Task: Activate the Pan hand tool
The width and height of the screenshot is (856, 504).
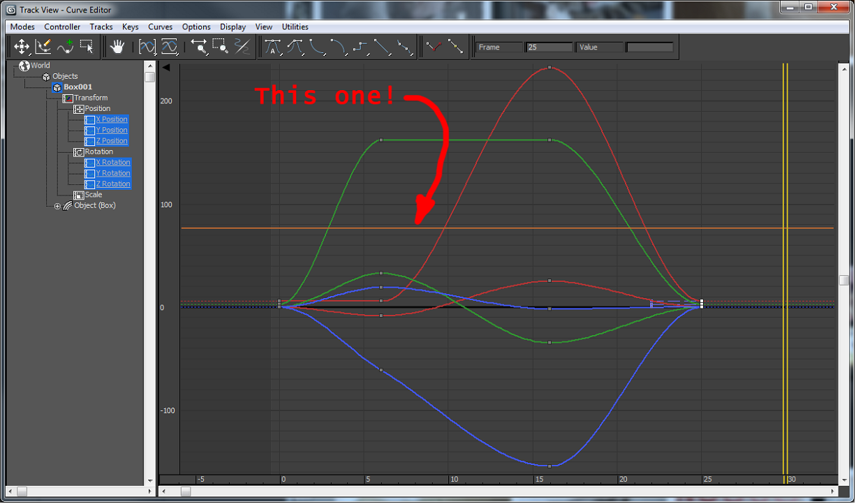Action: [117, 47]
